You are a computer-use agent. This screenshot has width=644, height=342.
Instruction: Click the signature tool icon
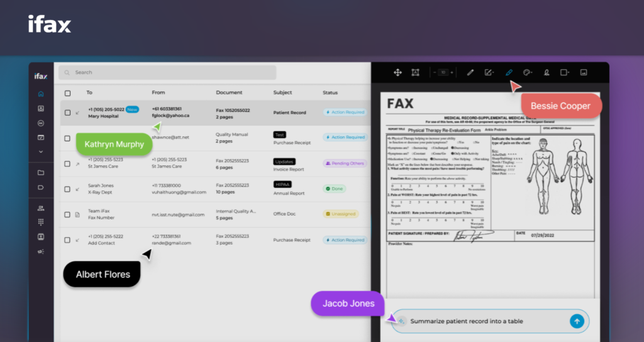[x=546, y=72]
